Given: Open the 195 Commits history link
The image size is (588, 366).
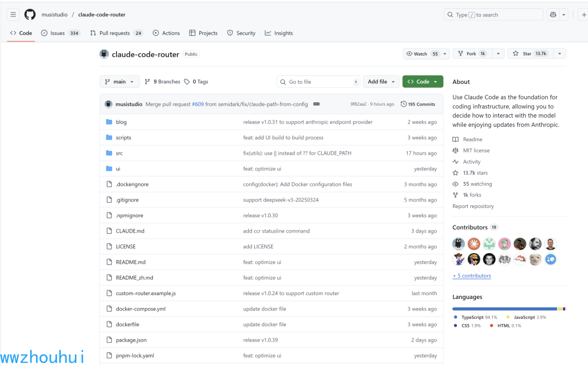Looking at the screenshot, I should 418,104.
